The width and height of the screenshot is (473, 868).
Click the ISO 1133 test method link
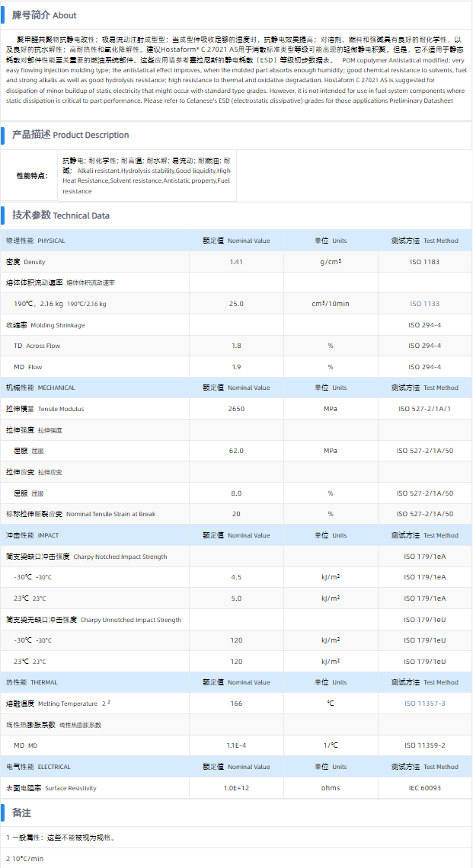pos(424,304)
